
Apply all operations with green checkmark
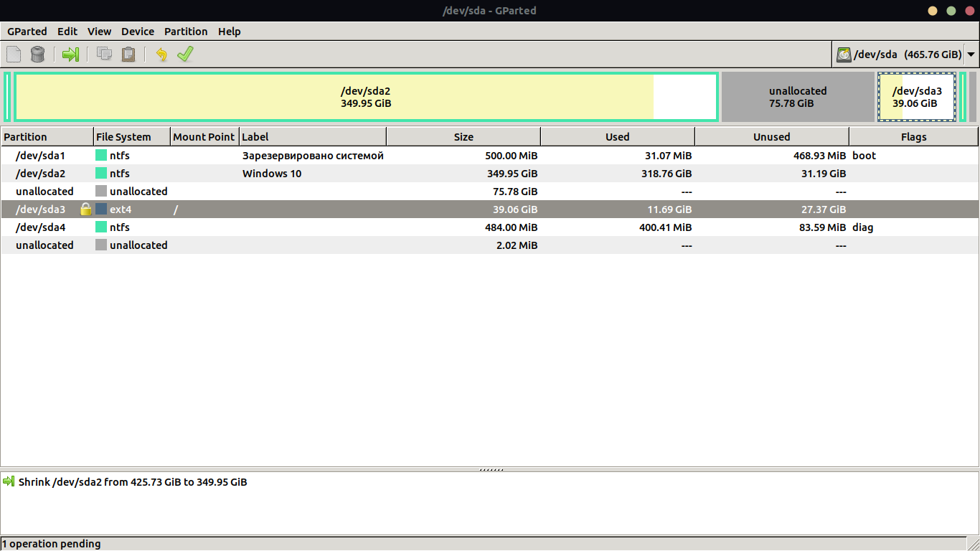pos(185,55)
